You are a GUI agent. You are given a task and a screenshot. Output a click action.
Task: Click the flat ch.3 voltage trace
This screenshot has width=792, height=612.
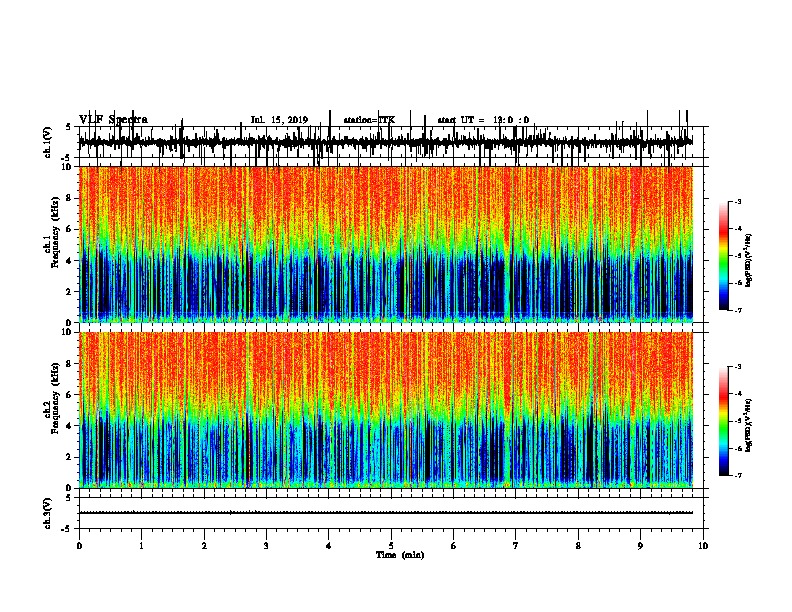tap(385, 513)
